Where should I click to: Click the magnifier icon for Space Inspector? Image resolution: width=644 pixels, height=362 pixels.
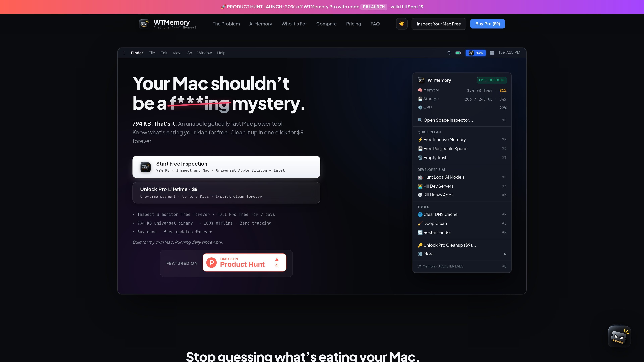[x=420, y=120]
